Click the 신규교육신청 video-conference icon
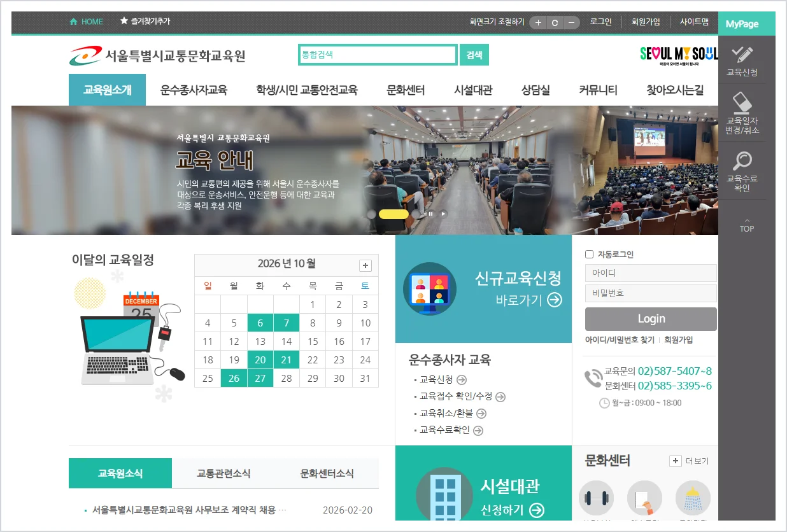Image resolution: width=787 pixels, height=532 pixels. (x=429, y=288)
